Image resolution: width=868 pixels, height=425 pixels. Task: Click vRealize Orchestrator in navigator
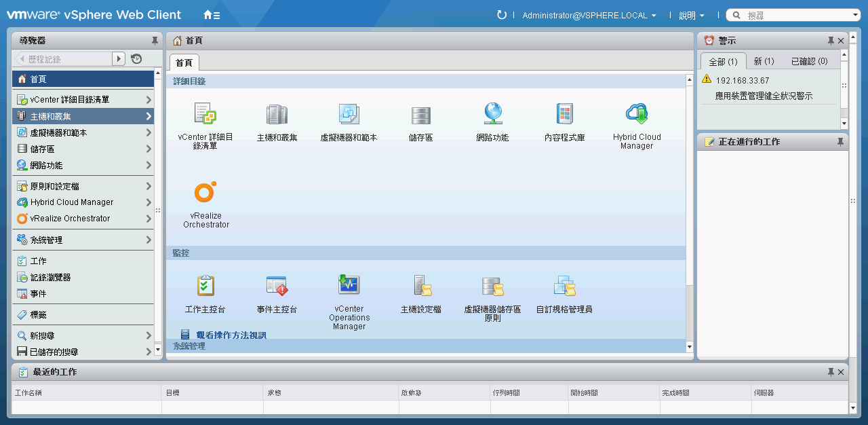click(x=83, y=219)
